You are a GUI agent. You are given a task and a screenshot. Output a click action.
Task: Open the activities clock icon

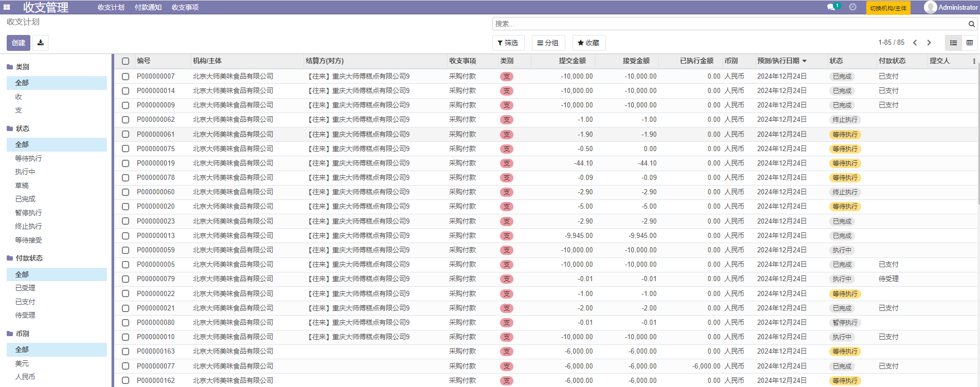[x=852, y=7]
